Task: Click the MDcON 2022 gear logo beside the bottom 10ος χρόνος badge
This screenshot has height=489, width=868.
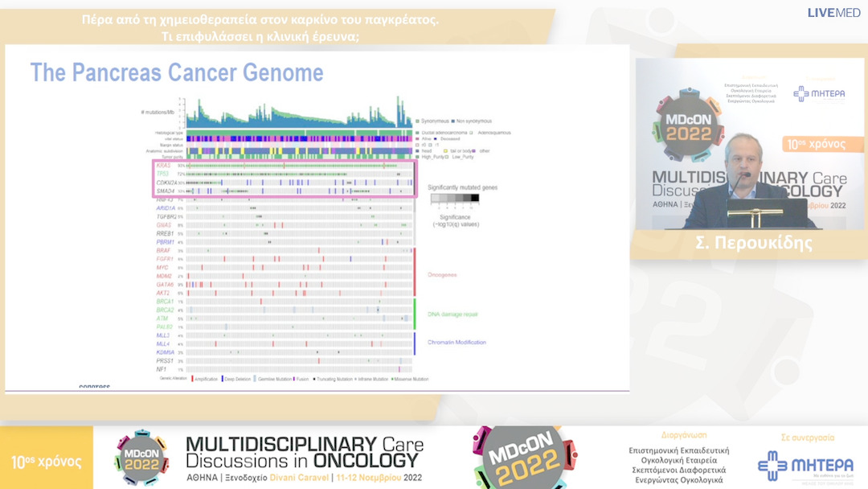Action: pos(141,457)
